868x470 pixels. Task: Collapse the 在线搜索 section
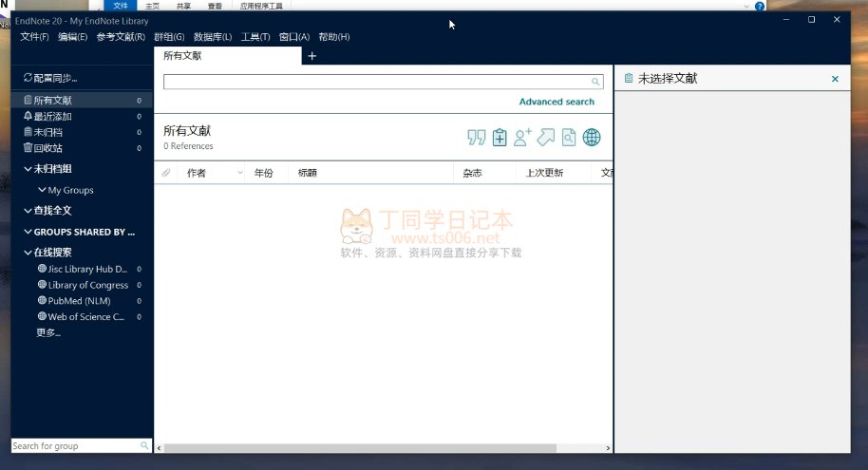pyautogui.click(x=28, y=253)
